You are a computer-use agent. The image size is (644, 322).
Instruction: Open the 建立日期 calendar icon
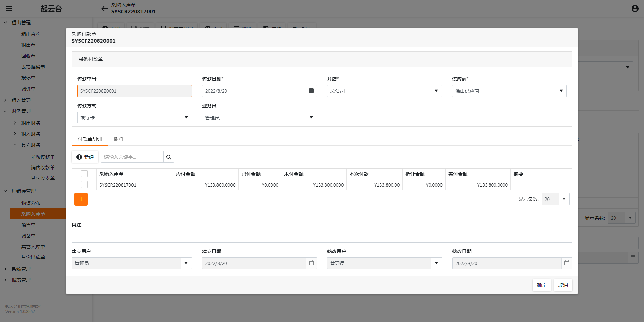tap(311, 263)
